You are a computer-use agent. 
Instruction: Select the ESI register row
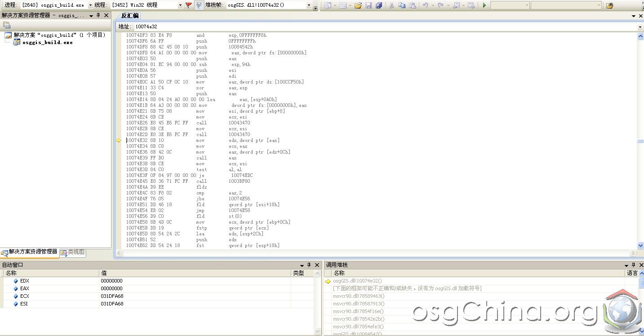click(x=157, y=304)
